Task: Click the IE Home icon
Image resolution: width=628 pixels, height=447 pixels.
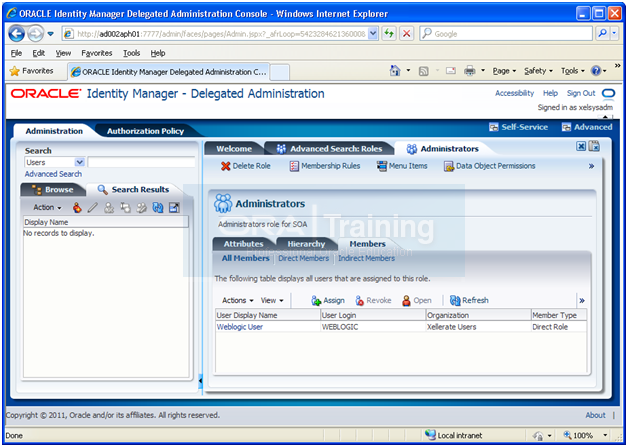Action: 395,71
